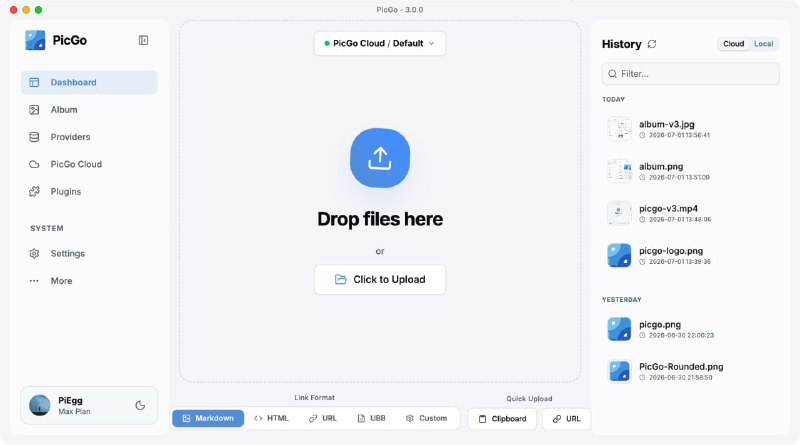Open PiEgg Max Plan account card
The image size is (800, 445).
[x=89, y=405]
